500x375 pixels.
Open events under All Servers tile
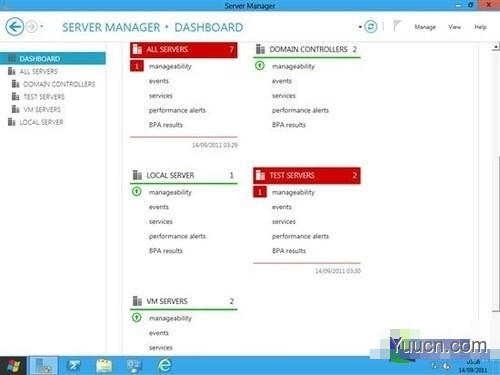pyautogui.click(x=159, y=81)
